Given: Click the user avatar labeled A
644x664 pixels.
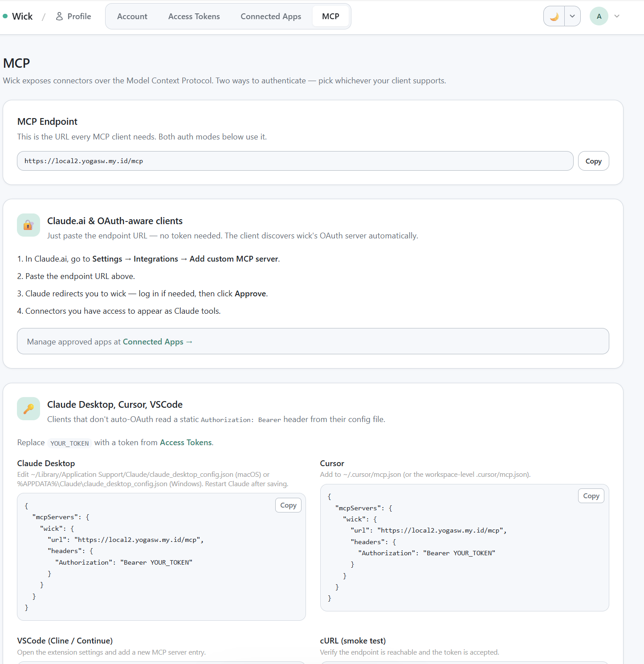Looking at the screenshot, I should click(599, 16).
